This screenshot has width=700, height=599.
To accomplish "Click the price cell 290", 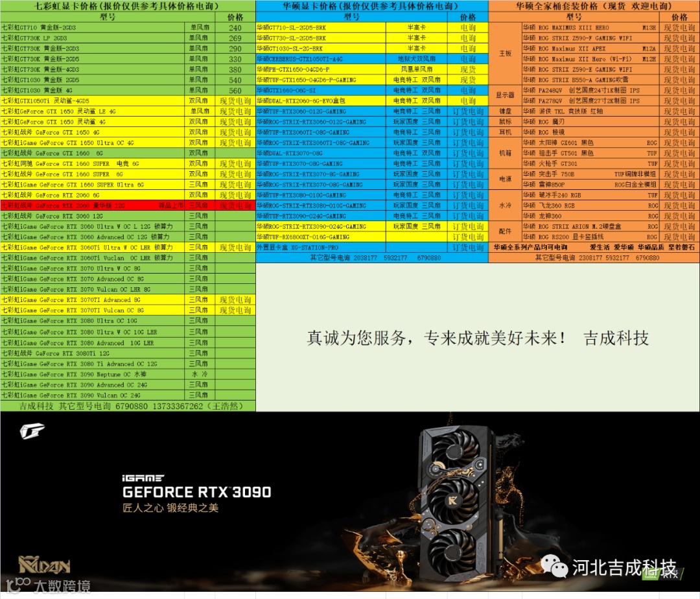I will coord(235,49).
